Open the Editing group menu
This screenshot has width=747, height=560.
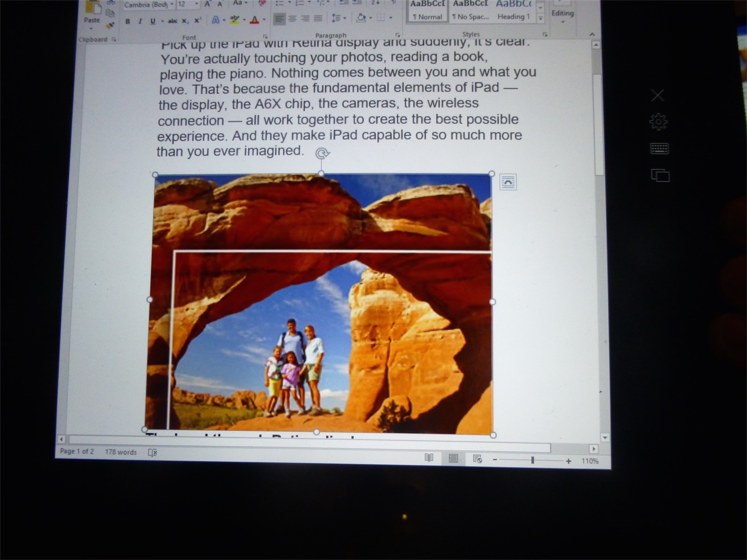tap(563, 14)
